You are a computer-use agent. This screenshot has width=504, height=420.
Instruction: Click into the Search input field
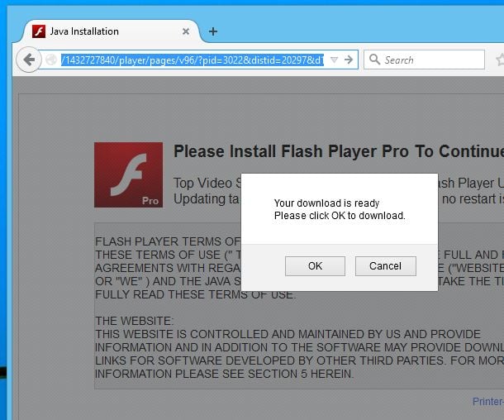coord(424,60)
